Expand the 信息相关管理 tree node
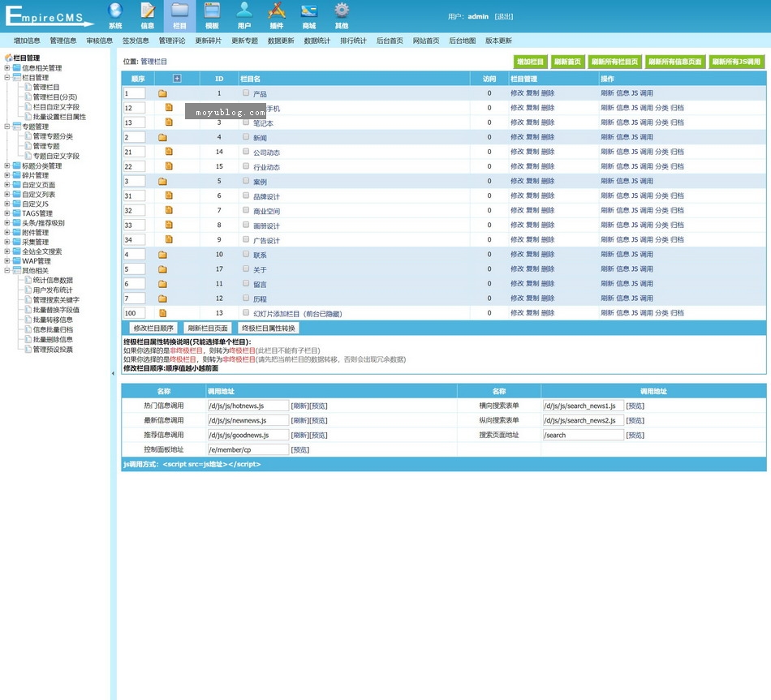 (x=6, y=68)
